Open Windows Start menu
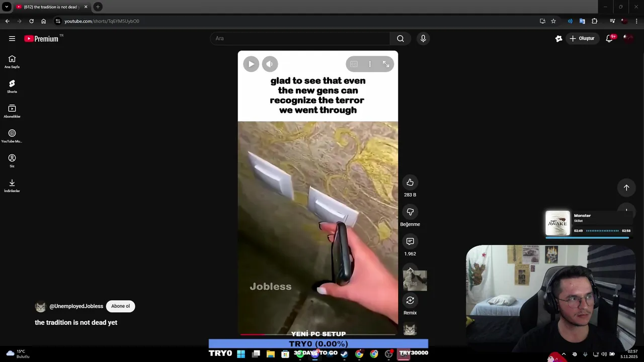644x362 pixels. pos(241,354)
